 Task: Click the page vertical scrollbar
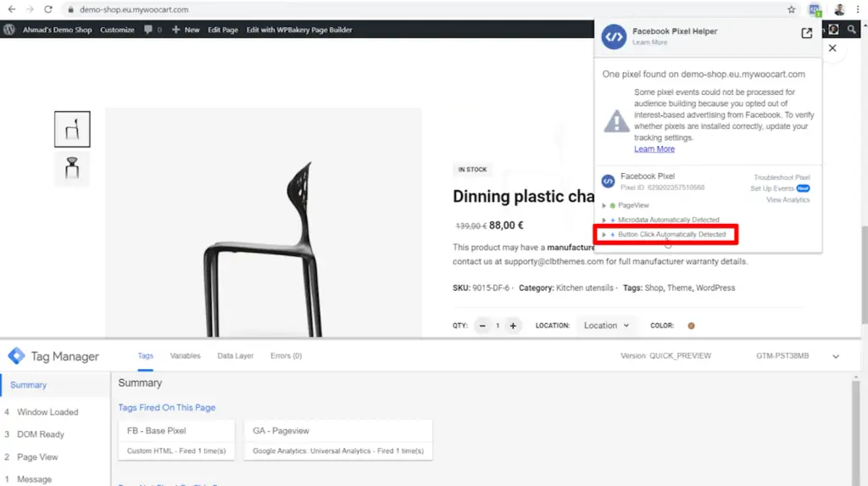(x=864, y=275)
